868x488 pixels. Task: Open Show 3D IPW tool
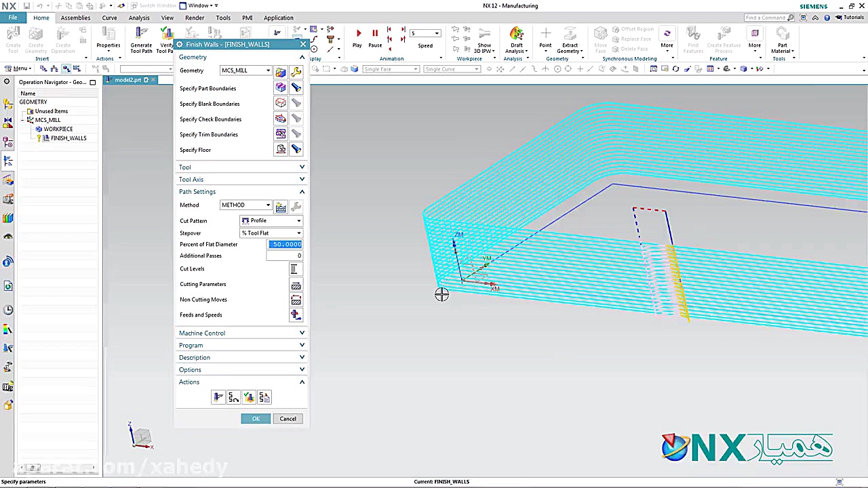484,39
